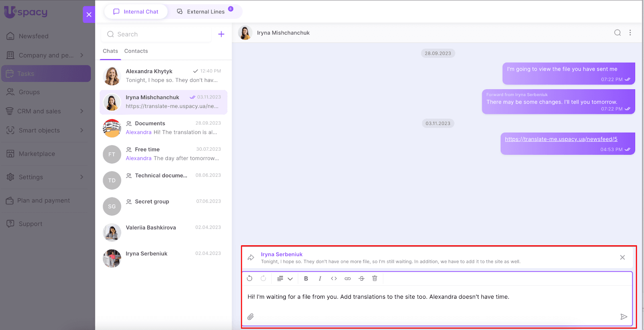The width and height of the screenshot is (644, 330).
Task: Click the chat Search field
Action: click(x=157, y=34)
